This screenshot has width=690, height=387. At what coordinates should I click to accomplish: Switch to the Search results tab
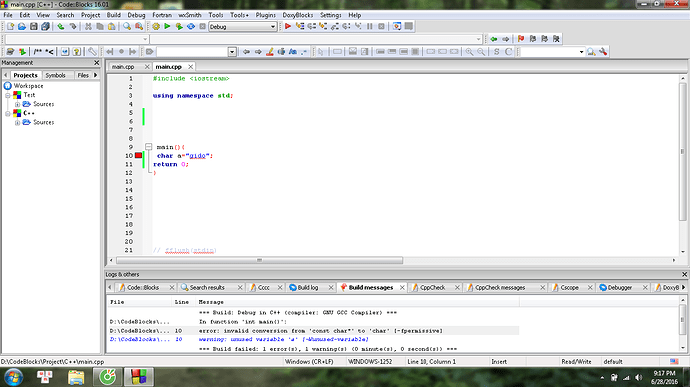[x=207, y=287]
